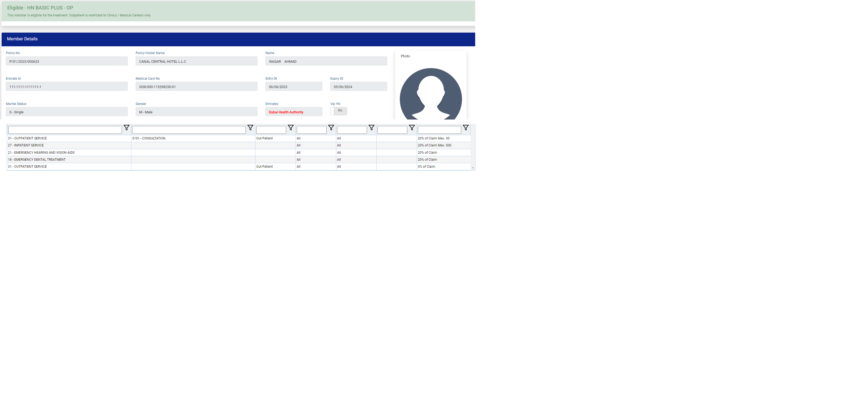Viewport: 868px width, 407px height.
Task: Click filter icon for the % of Claim column
Action: pyautogui.click(x=466, y=128)
